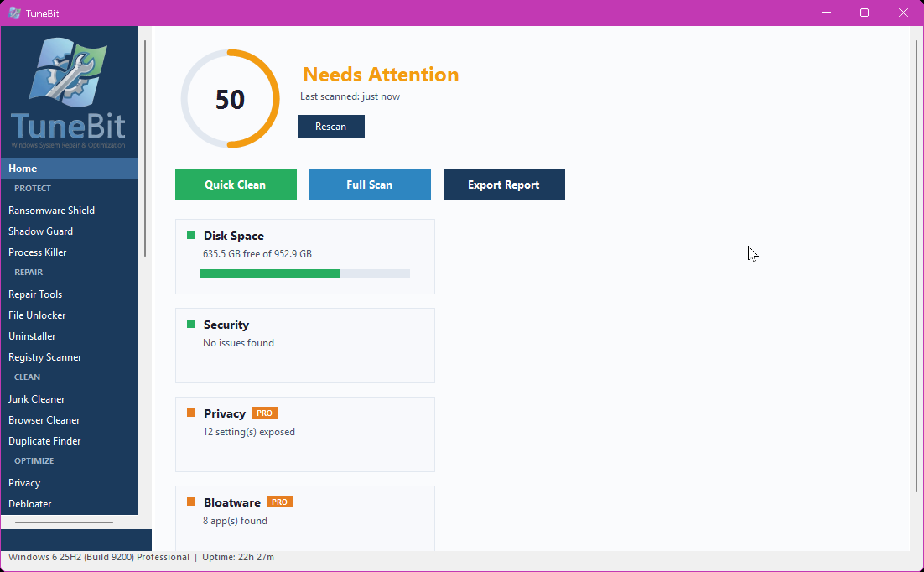Click the TuneBit title bar app icon
The image size is (924, 572).
tap(14, 13)
